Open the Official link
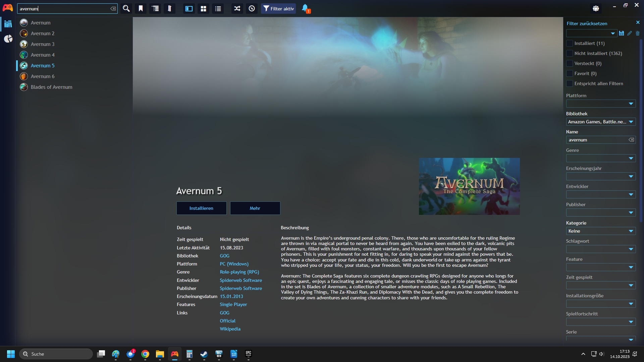This screenshot has height=362, width=644. [227, 321]
